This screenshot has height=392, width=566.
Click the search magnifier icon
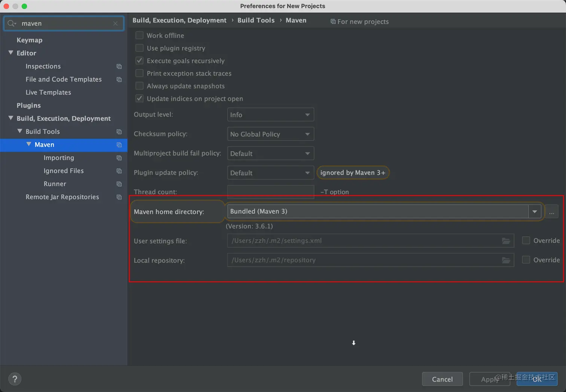pyautogui.click(x=12, y=24)
